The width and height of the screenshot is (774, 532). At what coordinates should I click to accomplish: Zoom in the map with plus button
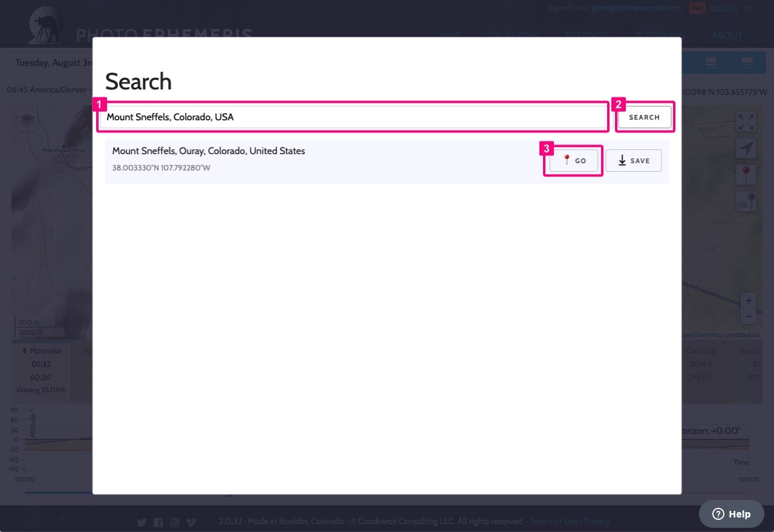(749, 300)
